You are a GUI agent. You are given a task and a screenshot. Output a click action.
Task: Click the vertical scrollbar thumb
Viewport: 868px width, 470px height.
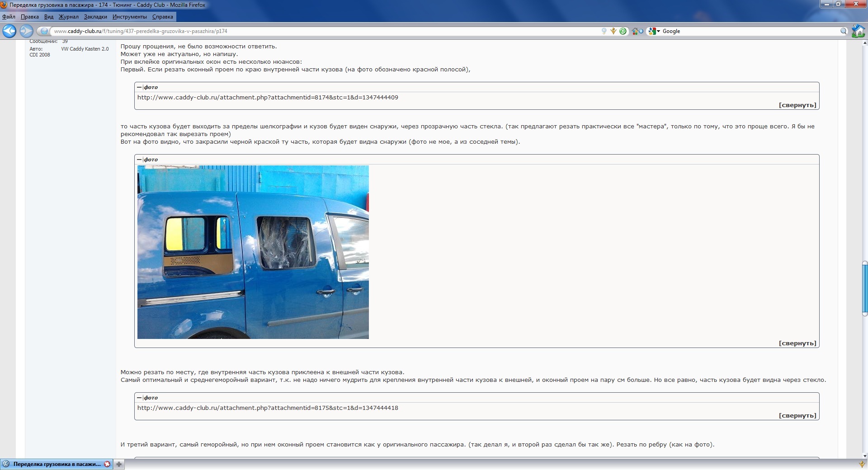[x=865, y=288]
